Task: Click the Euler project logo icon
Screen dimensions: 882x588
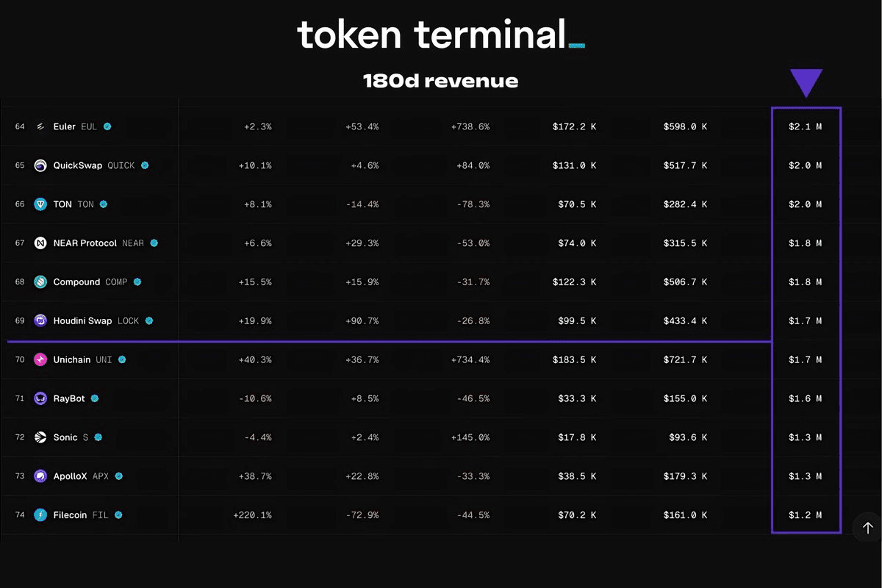Action: coord(40,126)
